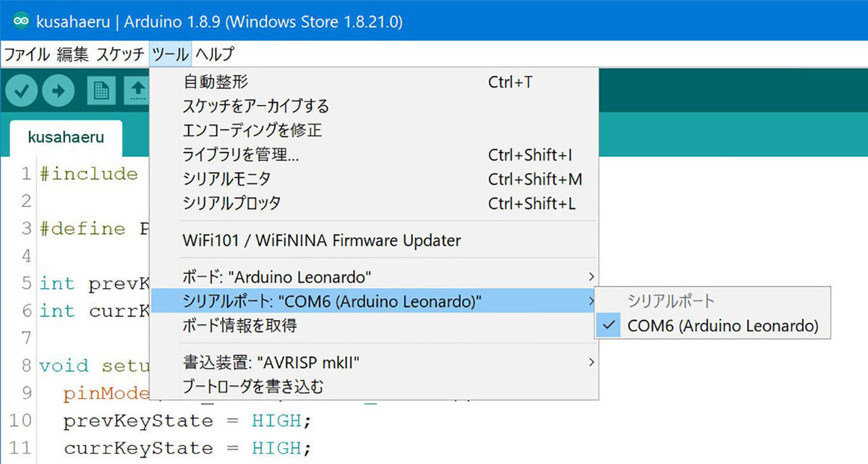
Task: Click the Arduino logo in the title bar
Action: [22, 21]
